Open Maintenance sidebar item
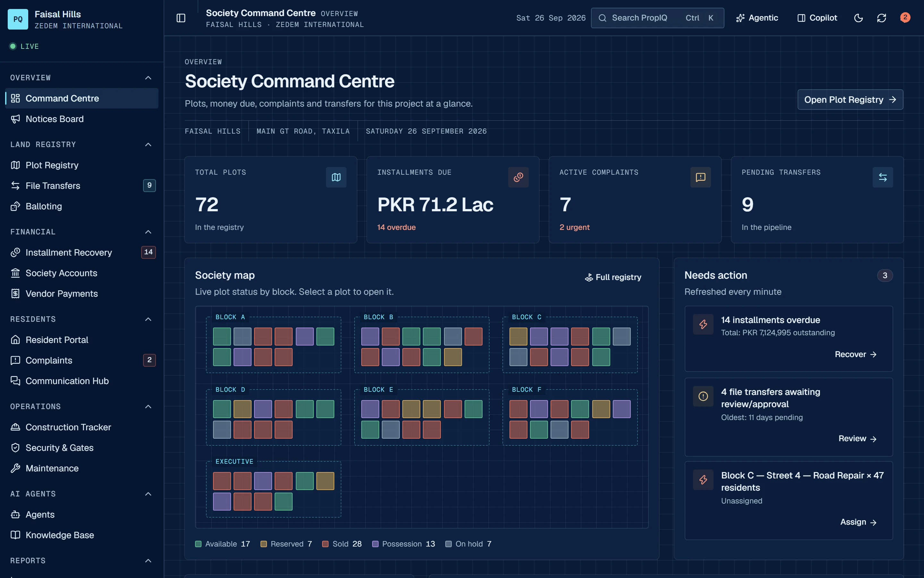 click(x=82, y=468)
